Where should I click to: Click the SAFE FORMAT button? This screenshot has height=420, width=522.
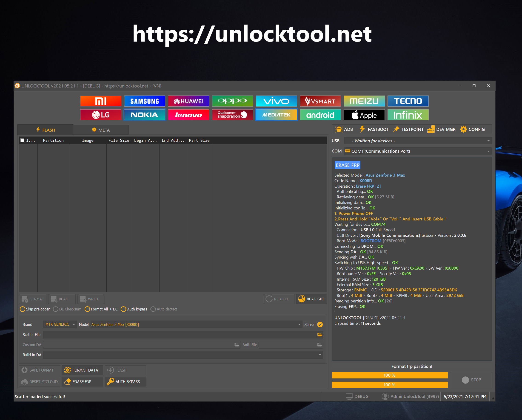(x=40, y=370)
